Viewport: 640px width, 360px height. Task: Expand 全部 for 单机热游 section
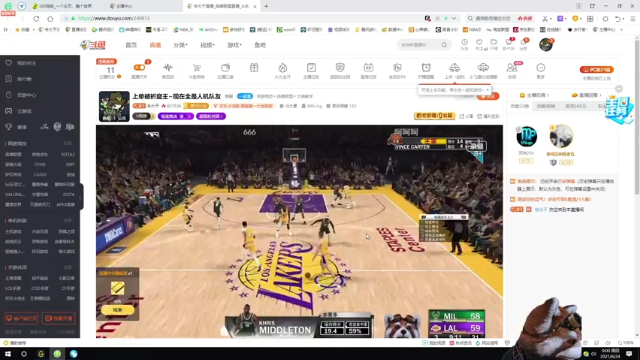[69, 220]
